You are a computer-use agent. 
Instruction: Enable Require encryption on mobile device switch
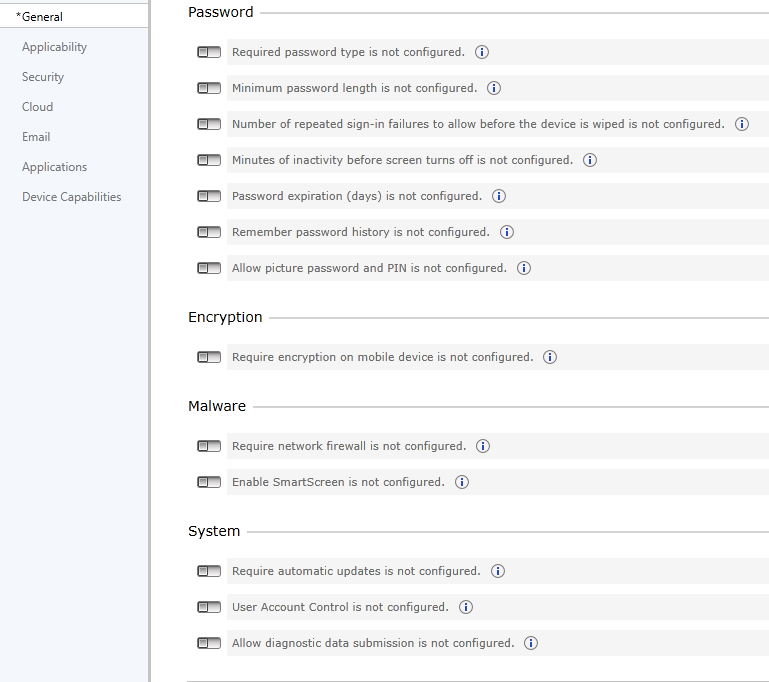209,357
